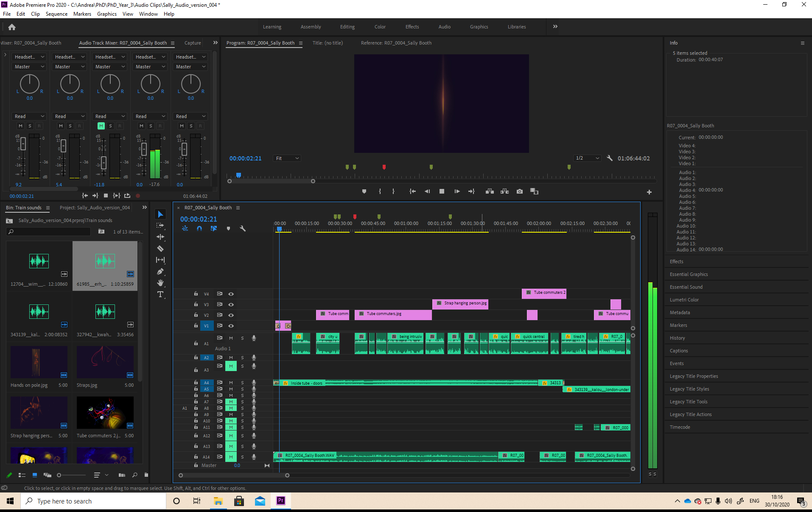
Task: Switch to Color workspace
Action: (x=380, y=27)
